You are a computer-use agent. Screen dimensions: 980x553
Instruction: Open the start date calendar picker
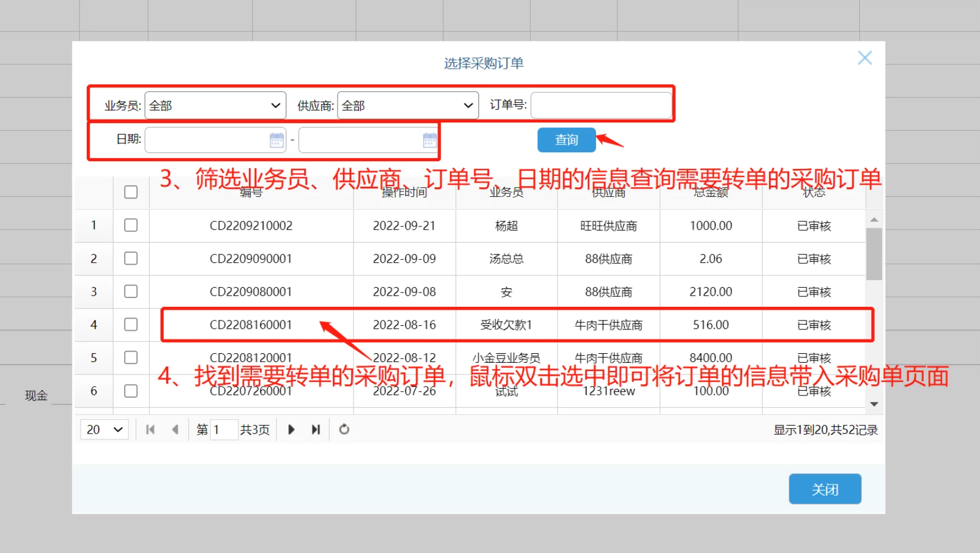[x=276, y=140]
